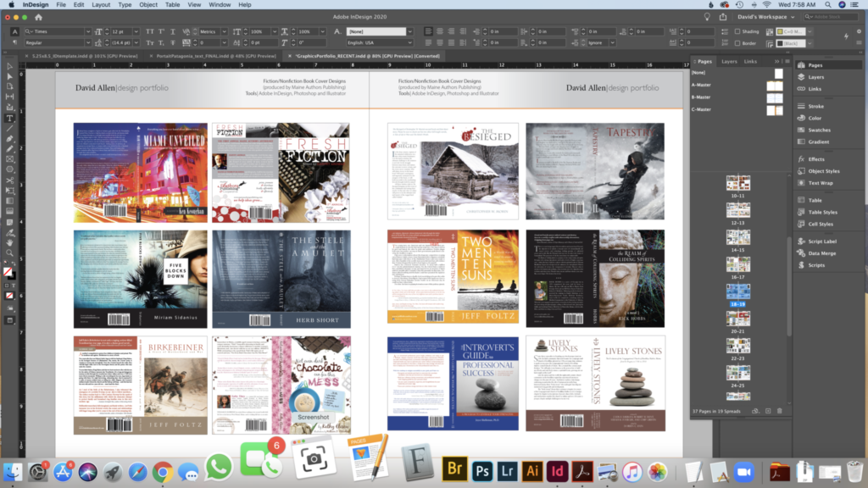The image size is (868, 488).
Task: Switch to PortaitPatagonia_text_FINAL.indd document tab
Action: pos(216,56)
